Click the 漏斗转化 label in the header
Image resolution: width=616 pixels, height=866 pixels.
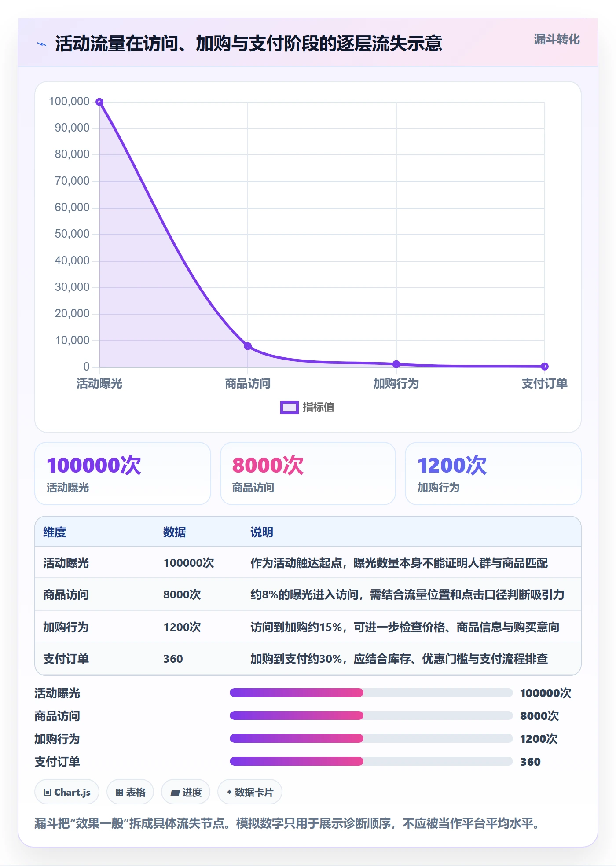557,40
